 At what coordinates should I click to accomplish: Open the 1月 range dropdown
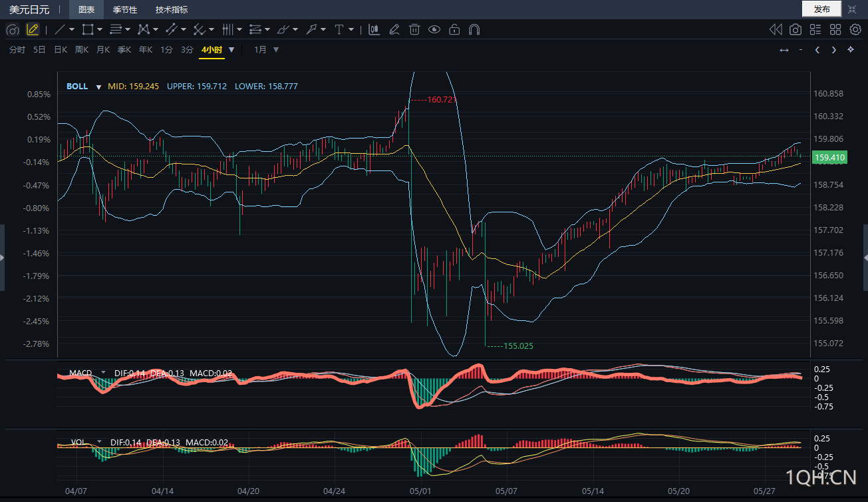[267, 50]
